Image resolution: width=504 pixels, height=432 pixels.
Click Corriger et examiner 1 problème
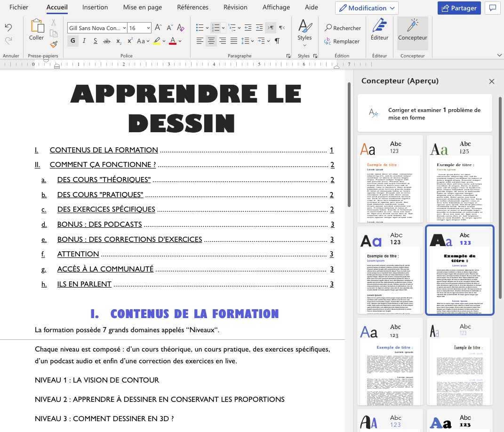tap(425, 113)
